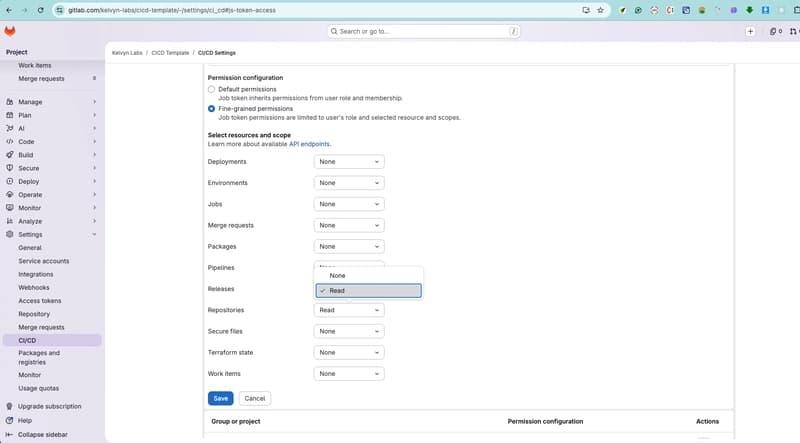Open the Deploy section icon
This screenshot has height=443, width=800.
coord(10,181)
